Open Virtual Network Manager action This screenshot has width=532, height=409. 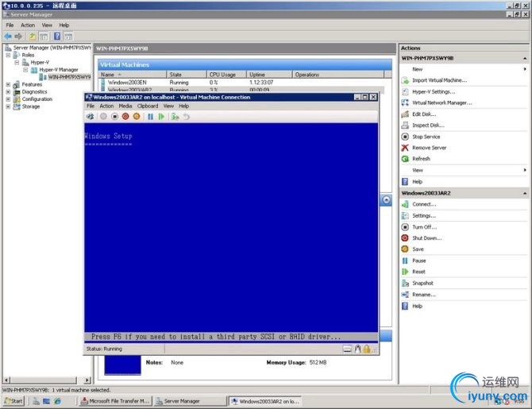[441, 102]
